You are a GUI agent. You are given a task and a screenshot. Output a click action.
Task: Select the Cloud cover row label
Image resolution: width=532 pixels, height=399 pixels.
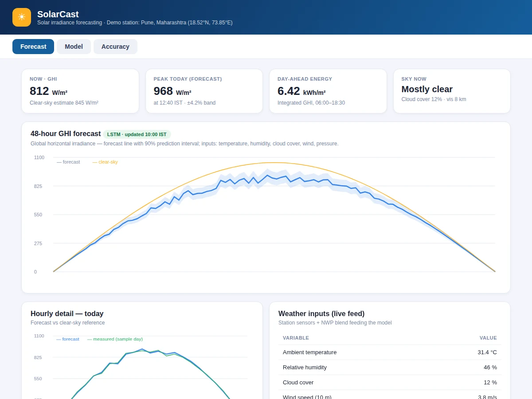pyautogui.click(x=298, y=383)
